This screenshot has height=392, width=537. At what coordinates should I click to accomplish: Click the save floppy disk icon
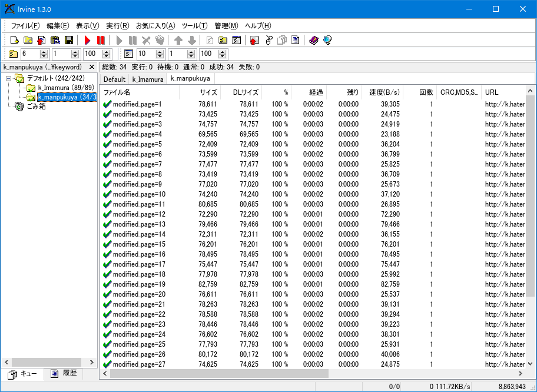[x=69, y=41]
